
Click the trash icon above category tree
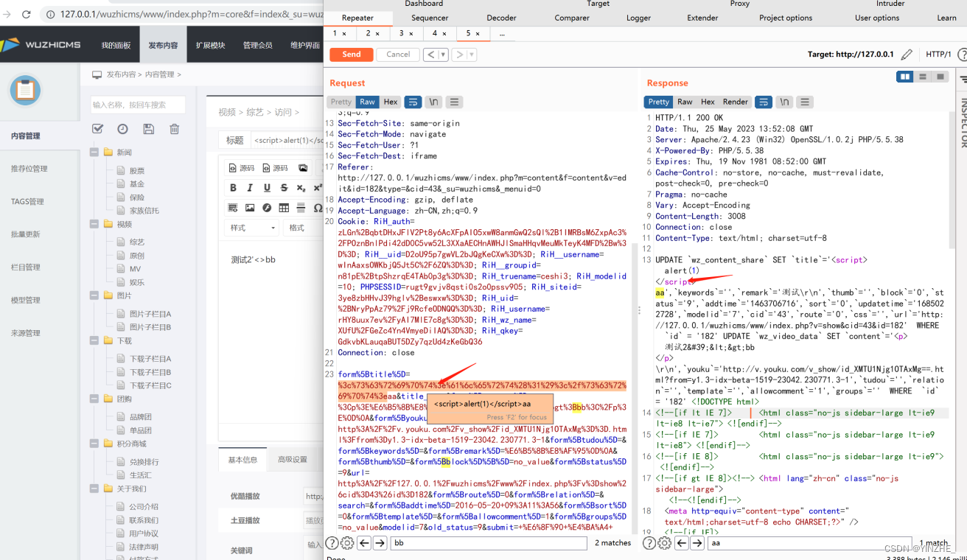click(x=175, y=129)
